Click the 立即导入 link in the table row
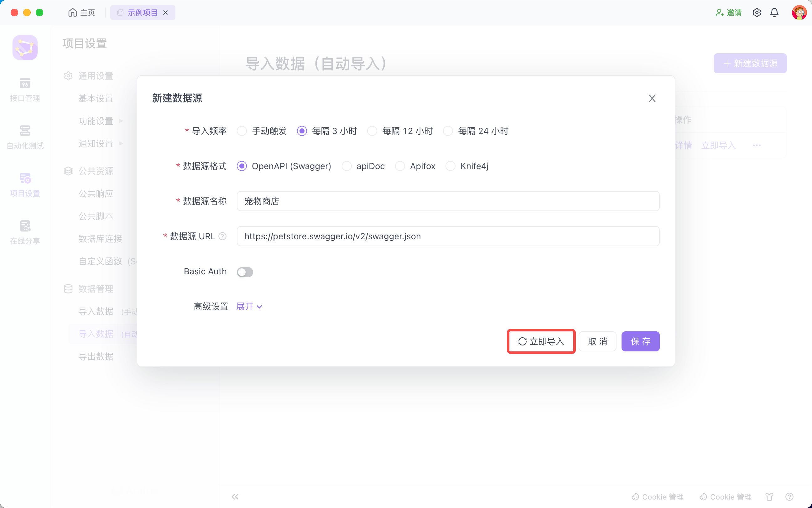 click(718, 145)
